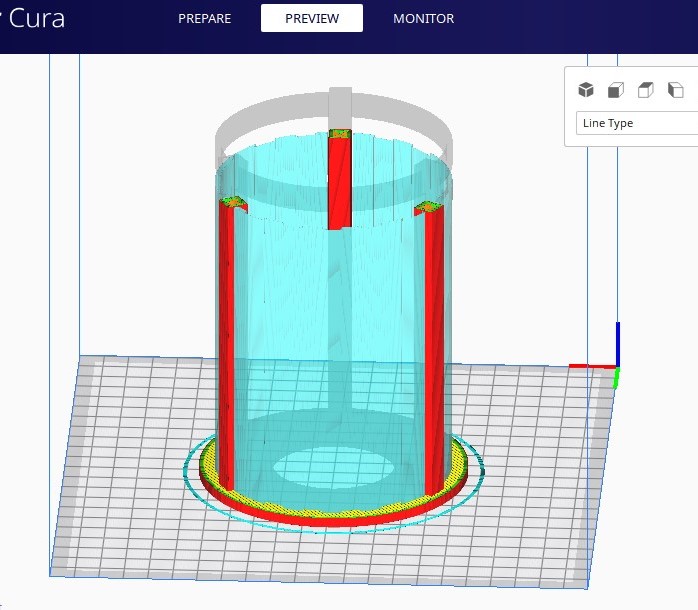The height and width of the screenshot is (610, 698).
Task: Switch to the PREPARE stage tab
Action: pyautogui.click(x=204, y=18)
